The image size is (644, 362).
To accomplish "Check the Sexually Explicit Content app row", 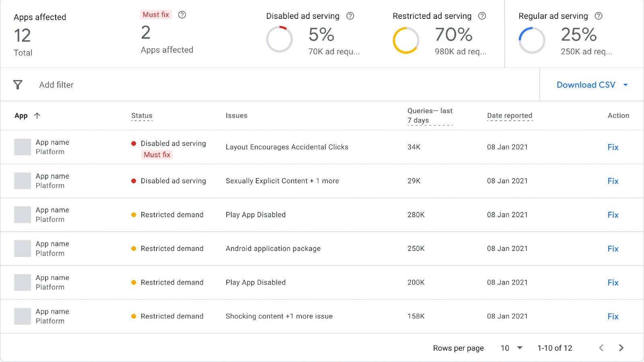I will coord(23,181).
